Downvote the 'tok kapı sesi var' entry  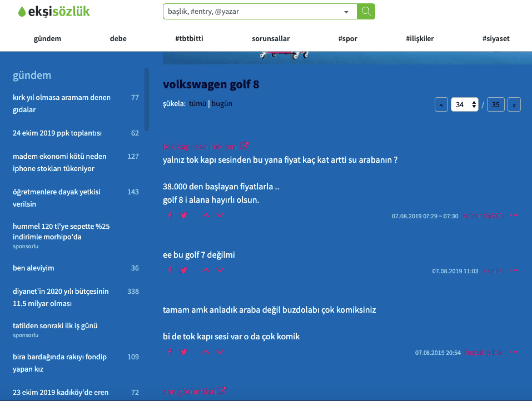220,352
